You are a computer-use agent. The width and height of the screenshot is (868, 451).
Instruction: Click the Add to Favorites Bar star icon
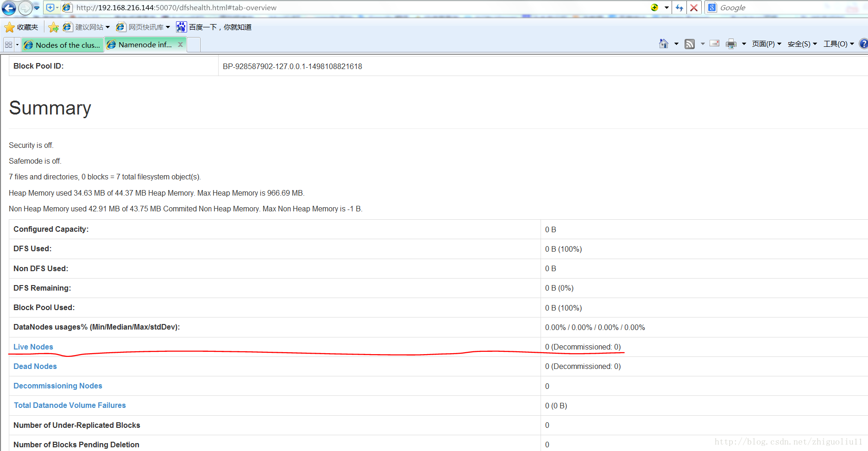54,27
